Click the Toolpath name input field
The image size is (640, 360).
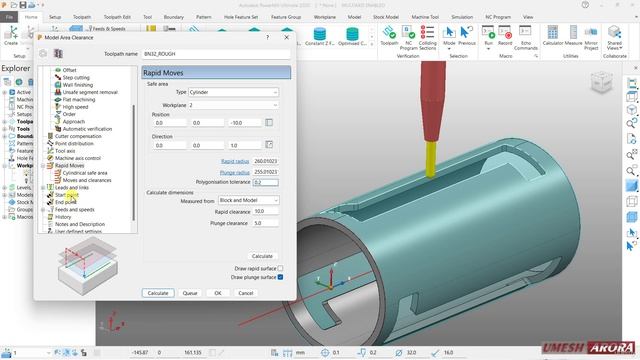coord(216,54)
